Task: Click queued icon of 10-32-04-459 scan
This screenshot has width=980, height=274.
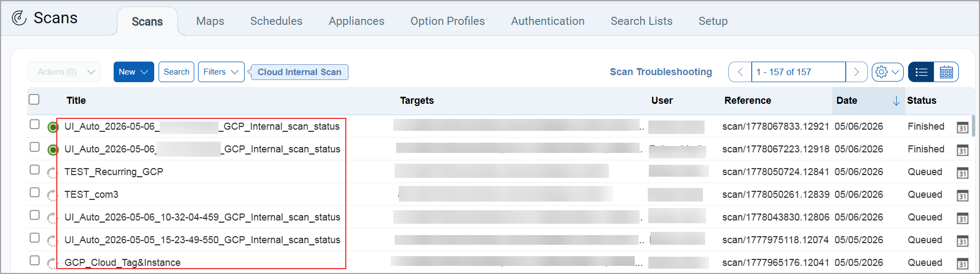Action: pos(52,218)
